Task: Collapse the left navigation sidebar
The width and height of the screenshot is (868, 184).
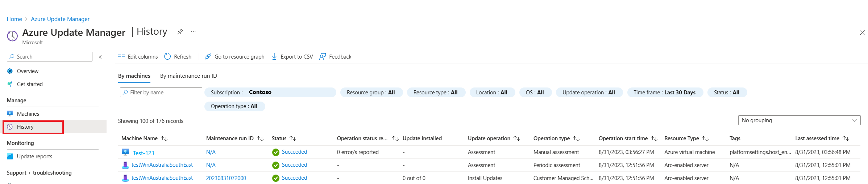Action: tap(100, 57)
